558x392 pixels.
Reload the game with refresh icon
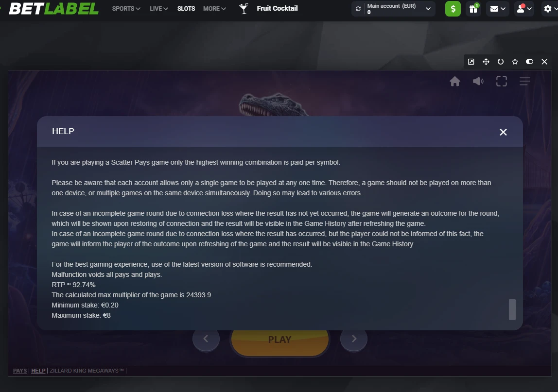click(500, 62)
